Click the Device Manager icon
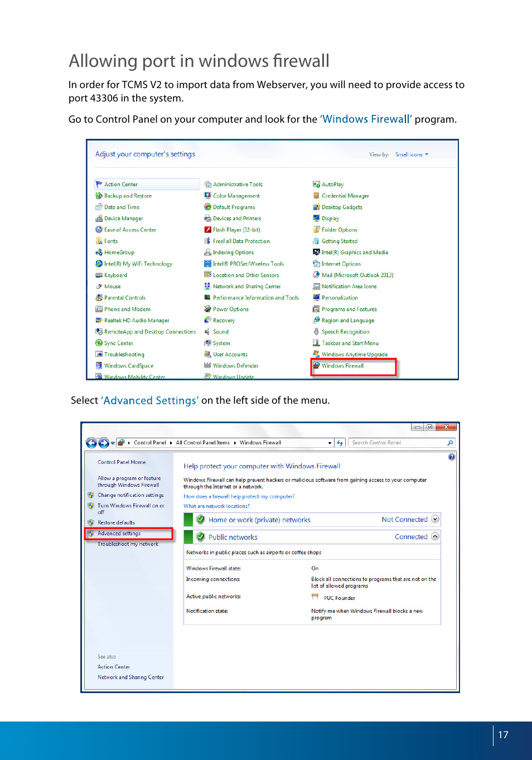Viewport: 532px width, 760px height. coord(99,219)
